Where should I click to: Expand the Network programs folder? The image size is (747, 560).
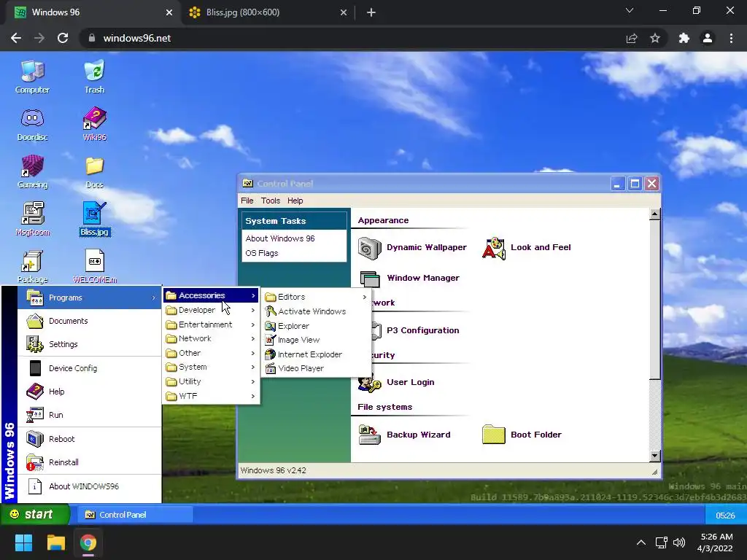[x=211, y=338]
